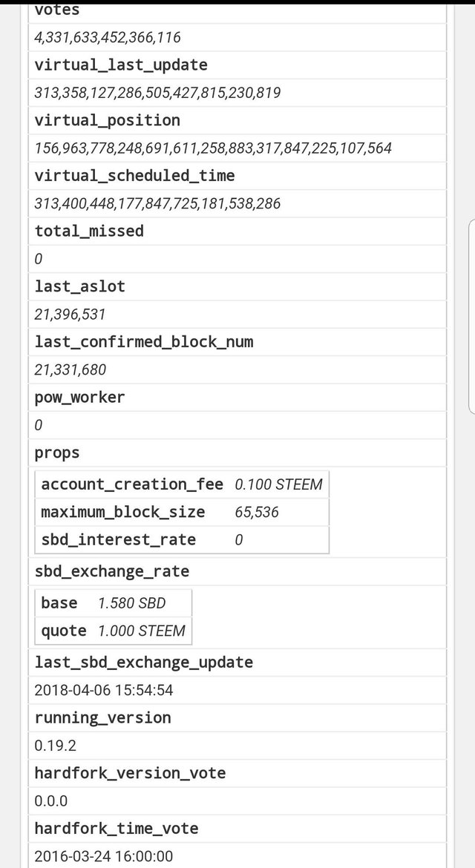This screenshot has width=475, height=868.
Task: Click the base row label
Action: [x=59, y=603]
